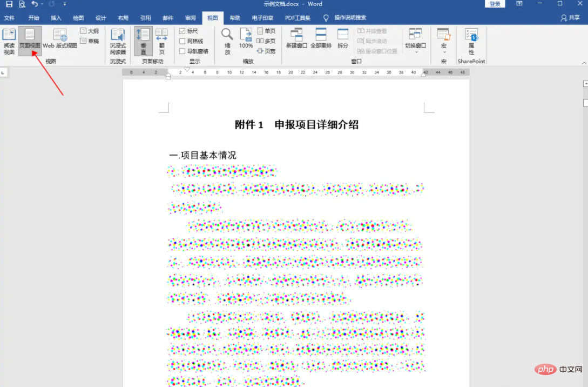Screen dimensions: 588x387
Task: Click the redo button
Action: pos(52,4)
